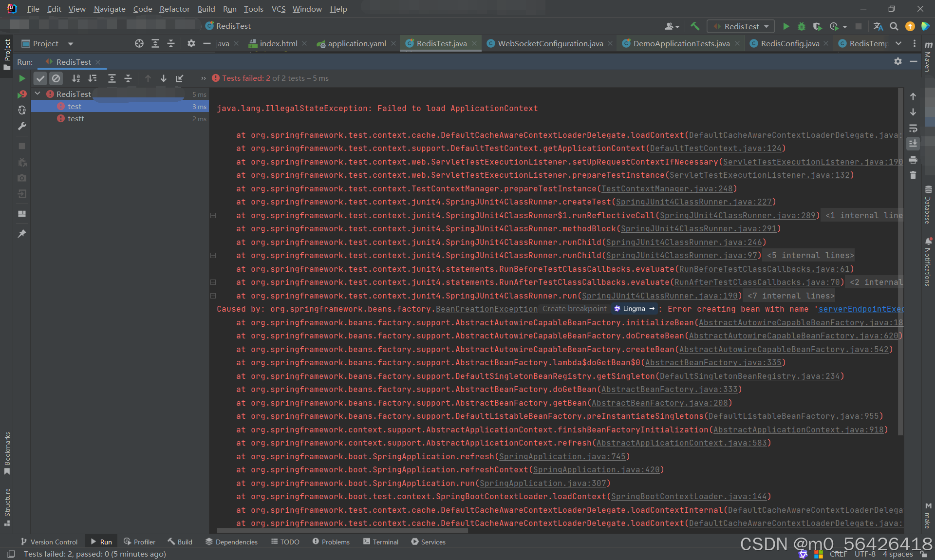
Task: Clear console with trash icon
Action: 913,175
